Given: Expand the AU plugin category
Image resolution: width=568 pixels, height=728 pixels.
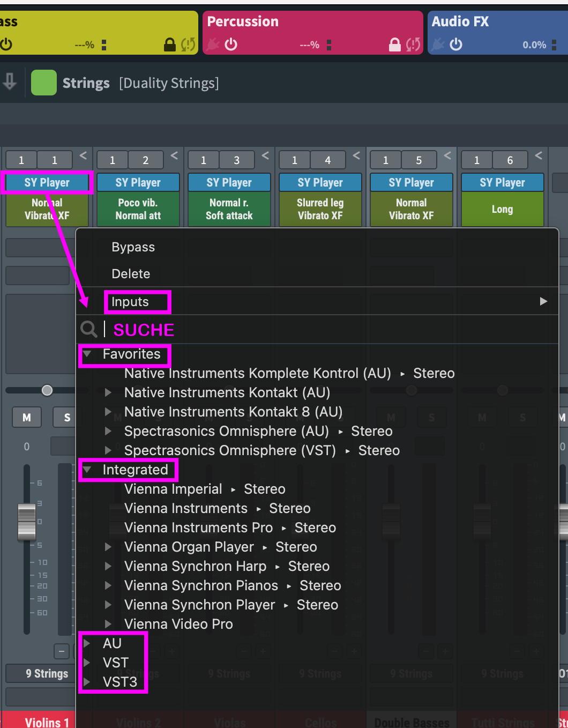Looking at the screenshot, I should point(87,643).
